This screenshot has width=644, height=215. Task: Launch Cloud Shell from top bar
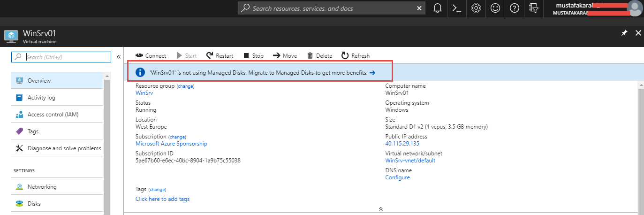(x=457, y=8)
